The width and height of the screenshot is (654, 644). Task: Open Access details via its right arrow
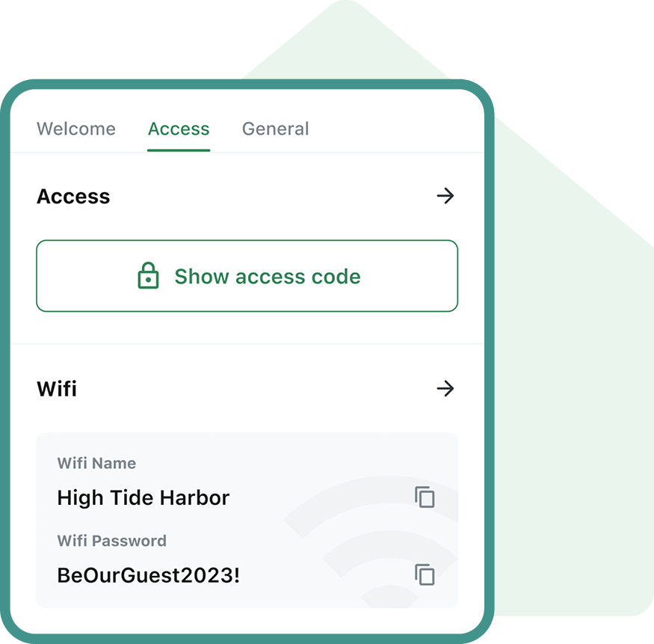point(445,196)
